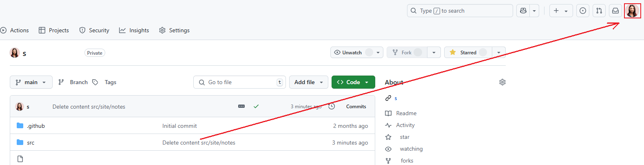Show commit details ellipsis icon
Viewport: 644px width, 165px height.
[x=241, y=106]
